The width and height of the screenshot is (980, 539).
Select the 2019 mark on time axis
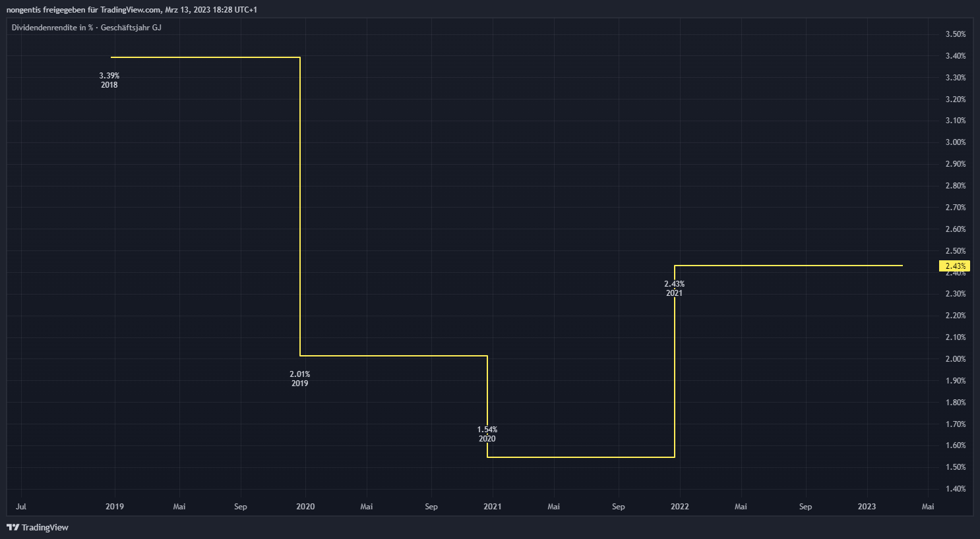coord(115,507)
